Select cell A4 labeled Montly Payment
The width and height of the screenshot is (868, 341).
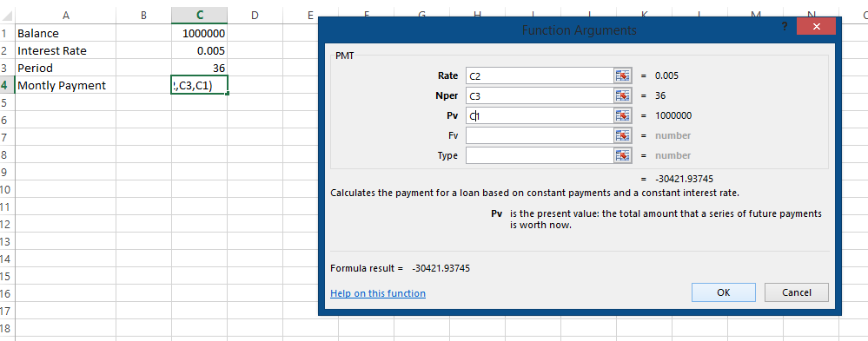[x=65, y=85]
